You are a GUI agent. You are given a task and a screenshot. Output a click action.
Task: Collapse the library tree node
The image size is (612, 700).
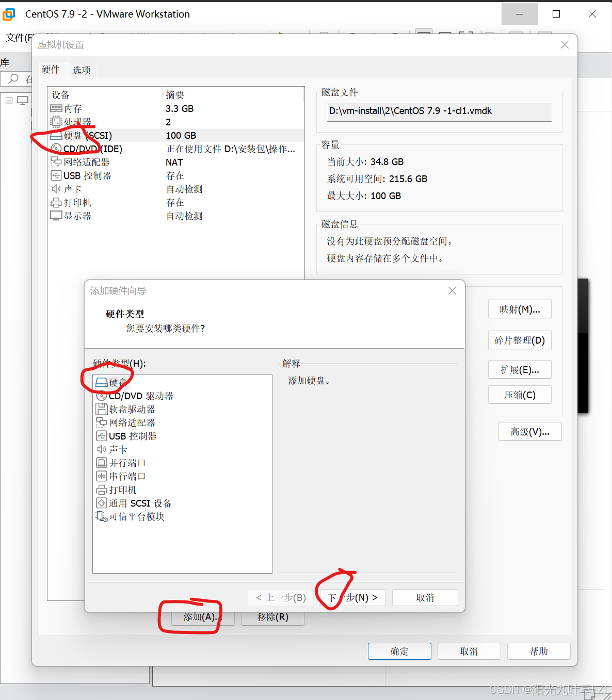[x=9, y=101]
